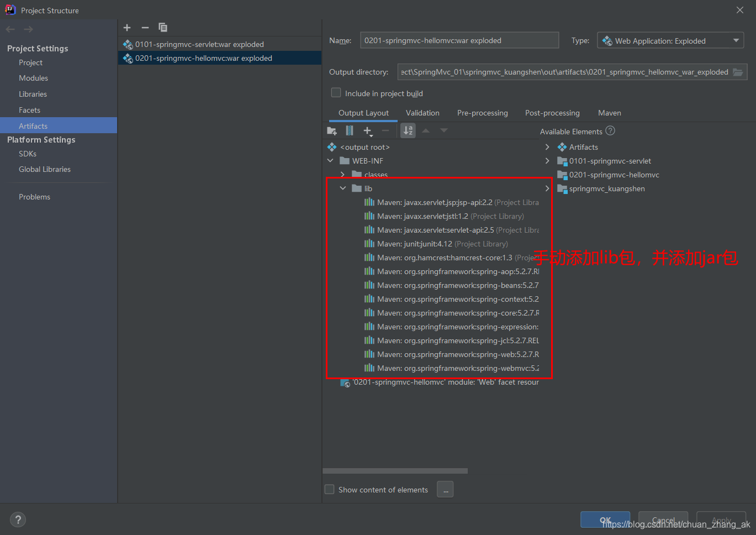Browse for the output directory folder

738,72
